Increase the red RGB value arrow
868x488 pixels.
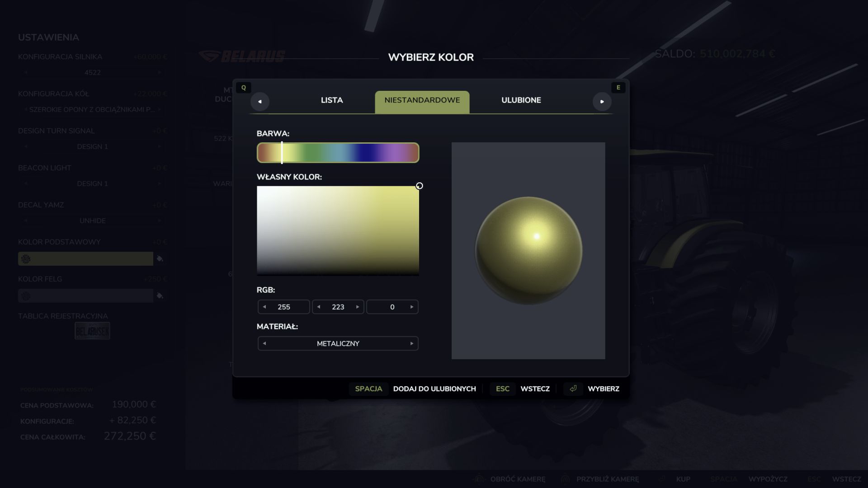point(303,307)
